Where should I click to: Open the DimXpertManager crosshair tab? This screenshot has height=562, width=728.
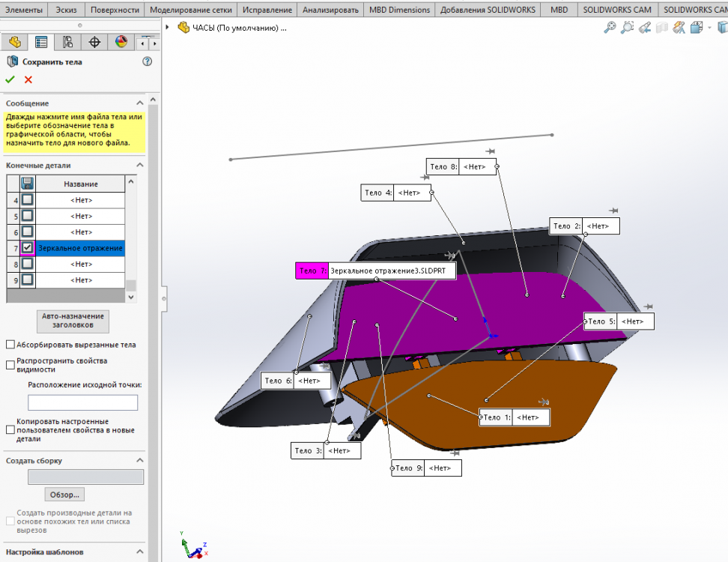tap(94, 42)
